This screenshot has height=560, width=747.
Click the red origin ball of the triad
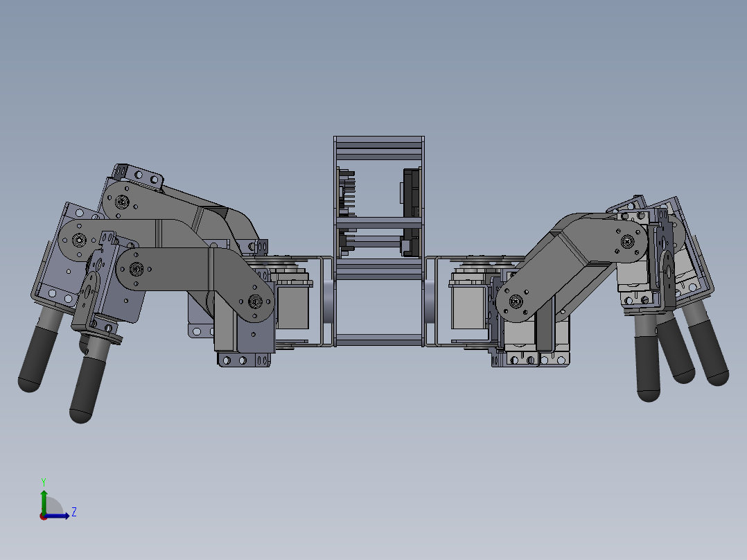43,516
